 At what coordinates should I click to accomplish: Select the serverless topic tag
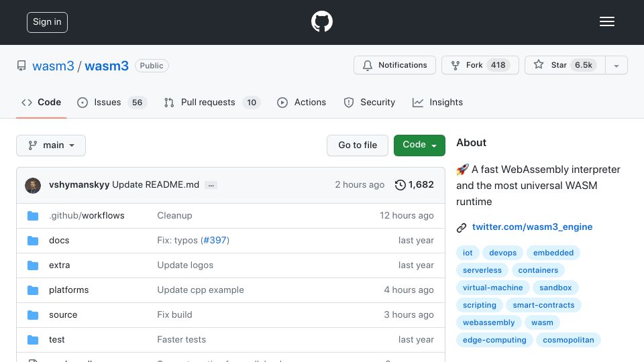482,270
